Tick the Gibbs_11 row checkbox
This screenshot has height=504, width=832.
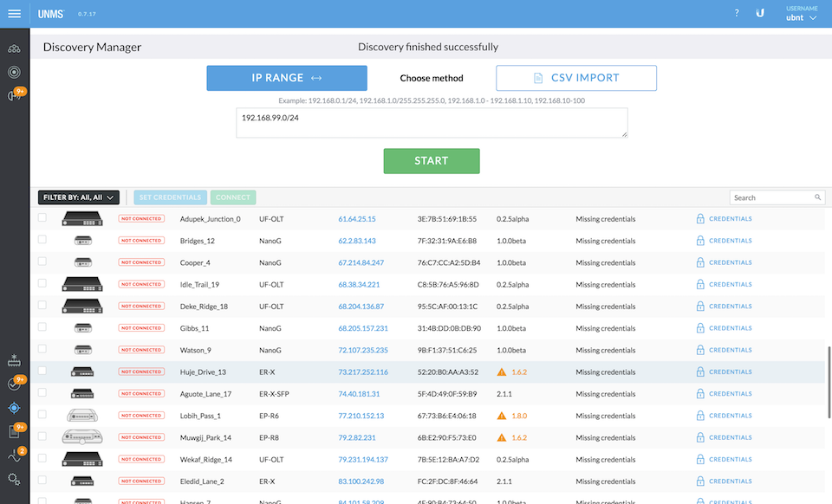pyautogui.click(x=42, y=327)
